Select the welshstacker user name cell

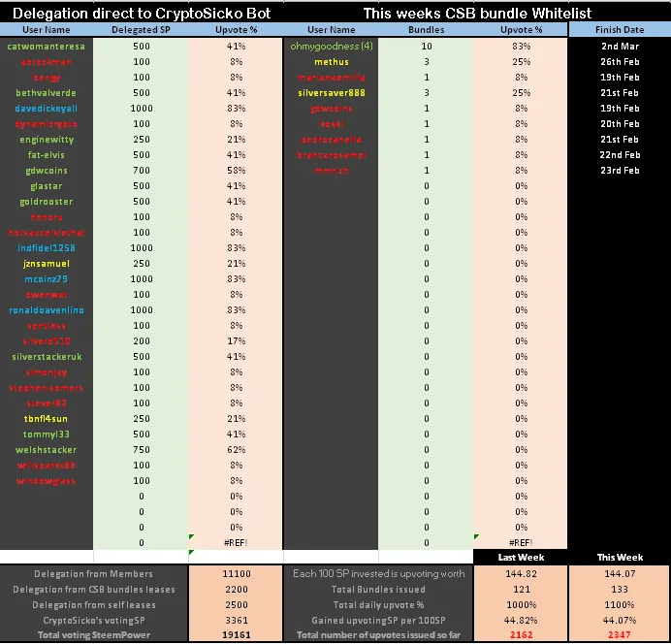coord(47,450)
